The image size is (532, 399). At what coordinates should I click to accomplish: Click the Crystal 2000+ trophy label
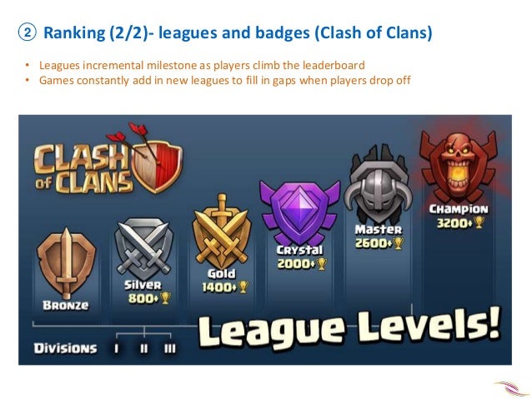[302, 264]
